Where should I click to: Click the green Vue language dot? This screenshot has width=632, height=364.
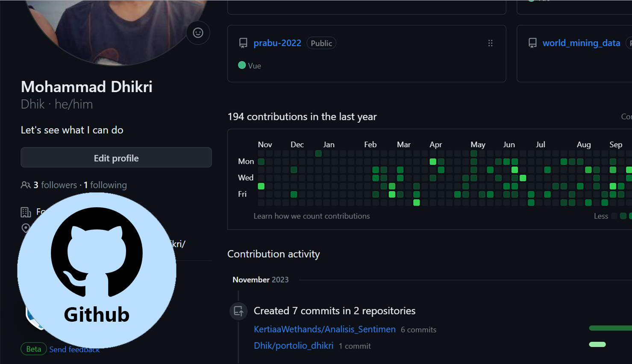242,65
